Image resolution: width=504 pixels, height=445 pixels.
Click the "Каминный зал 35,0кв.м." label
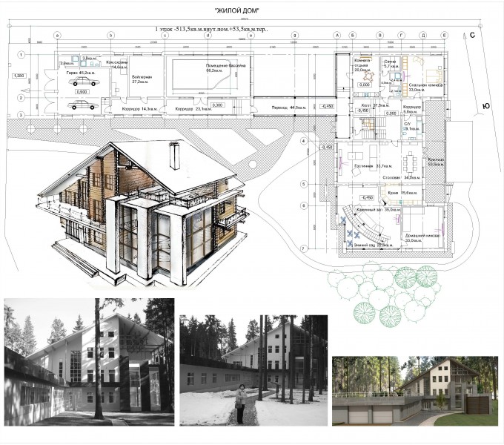coord(378,210)
